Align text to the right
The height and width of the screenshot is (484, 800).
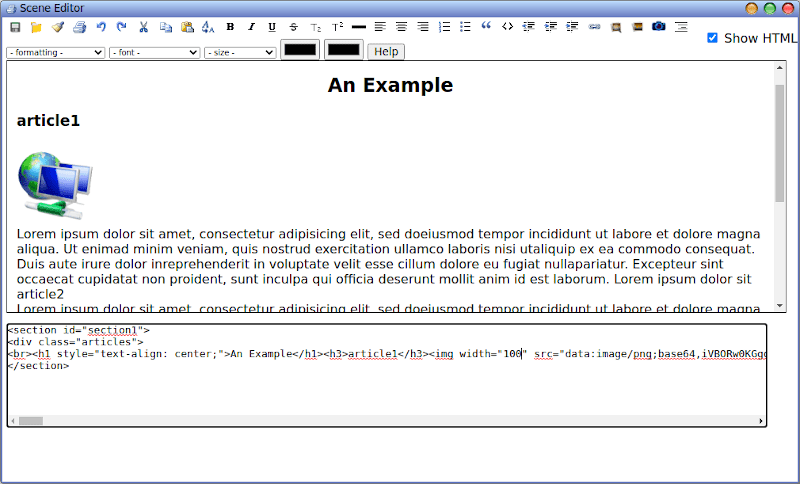coord(423,27)
